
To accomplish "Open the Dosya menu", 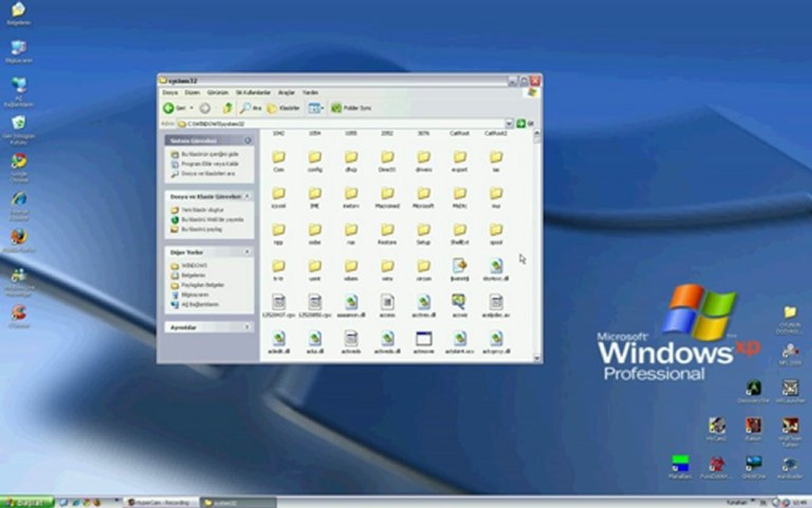I will tap(170, 92).
